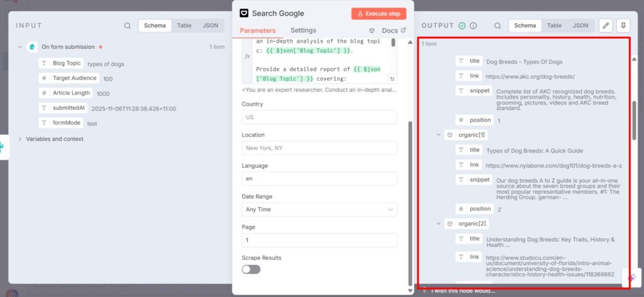Image resolution: width=644 pixels, height=297 pixels.
Task: Switch Output view to JSON
Action: pos(580,26)
